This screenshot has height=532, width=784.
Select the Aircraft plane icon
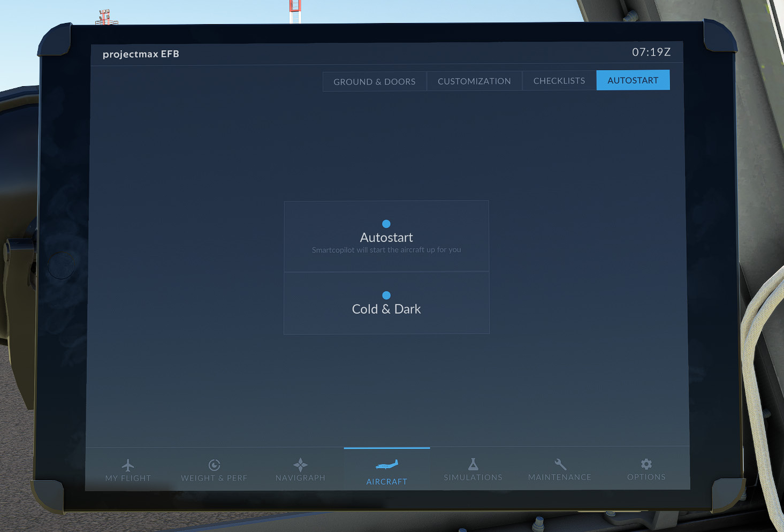pos(387,464)
